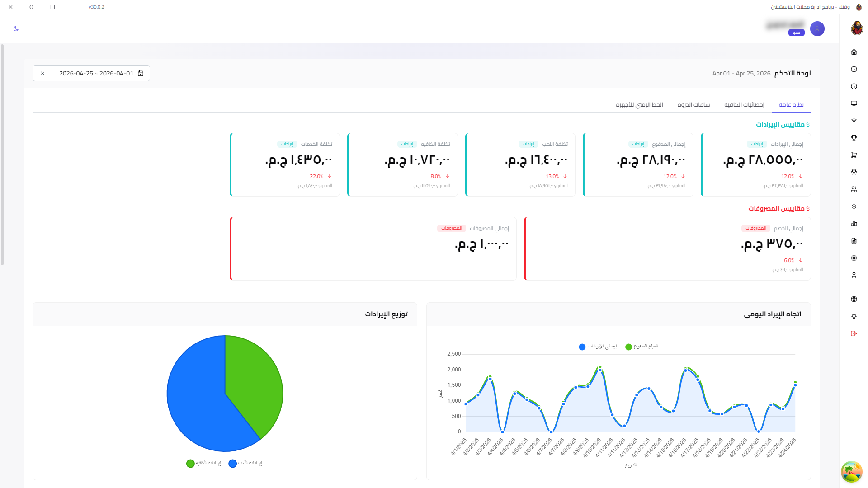Open the trophy icon in the sidebar

[854, 138]
